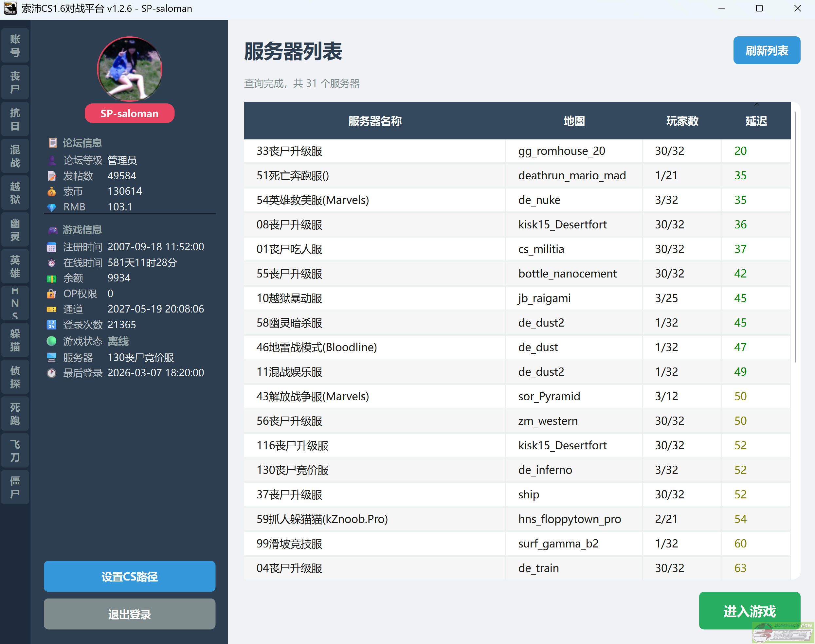Image resolution: width=815 pixels, height=644 pixels.
Task: Click the SP-saloman username badge
Action: click(x=129, y=114)
